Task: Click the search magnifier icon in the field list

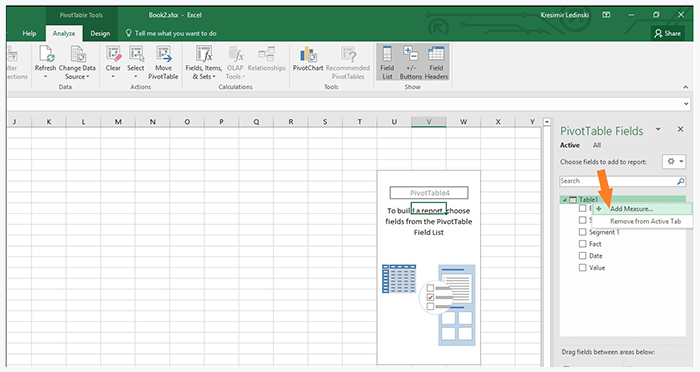Action: point(680,181)
